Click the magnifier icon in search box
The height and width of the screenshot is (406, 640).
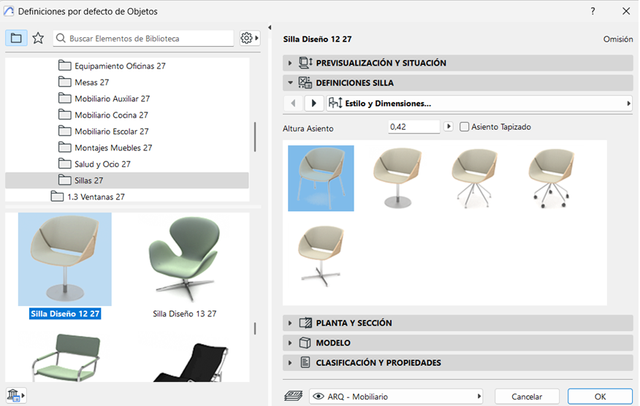pos(61,38)
